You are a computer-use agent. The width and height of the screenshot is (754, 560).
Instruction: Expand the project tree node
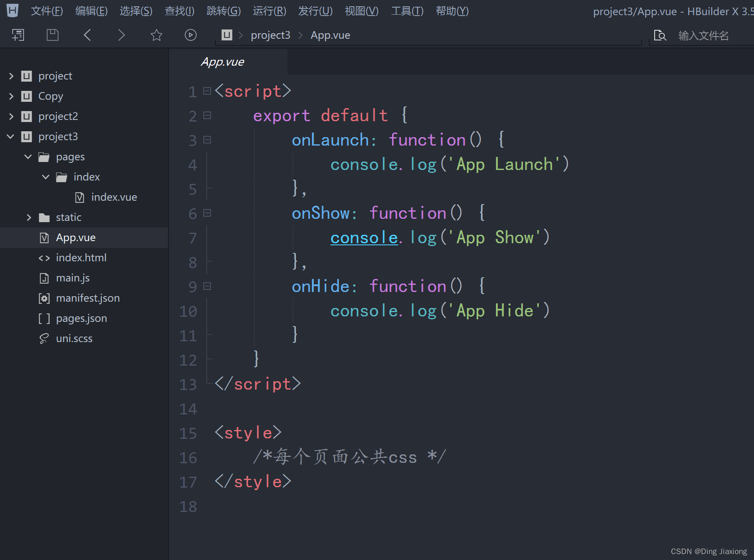point(11,76)
